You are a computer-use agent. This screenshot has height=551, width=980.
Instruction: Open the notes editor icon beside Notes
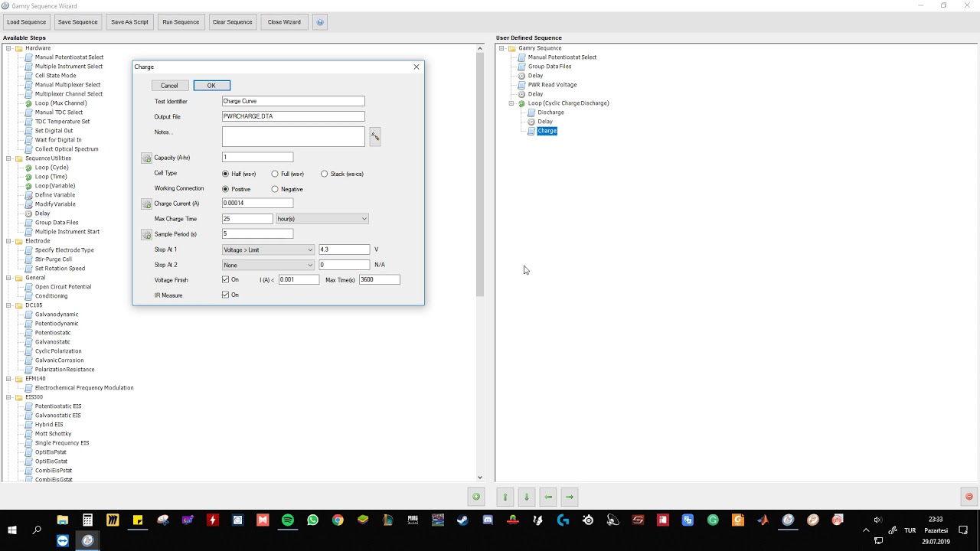pyautogui.click(x=374, y=136)
